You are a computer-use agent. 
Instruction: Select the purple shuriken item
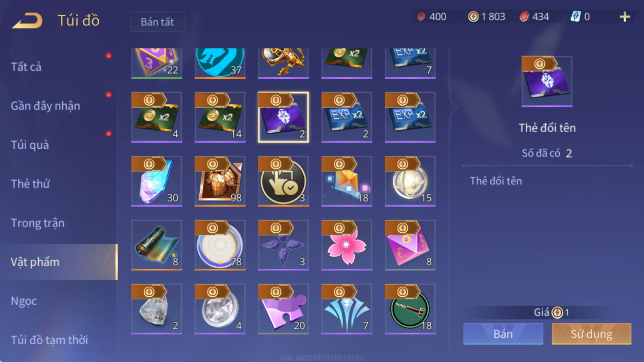(x=283, y=245)
